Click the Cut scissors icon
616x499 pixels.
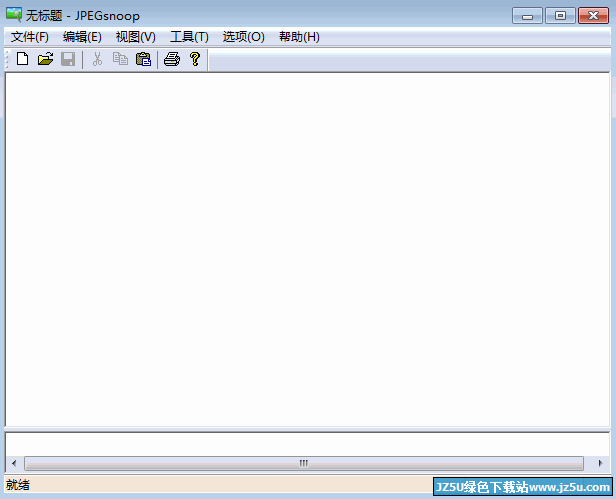tap(97, 59)
